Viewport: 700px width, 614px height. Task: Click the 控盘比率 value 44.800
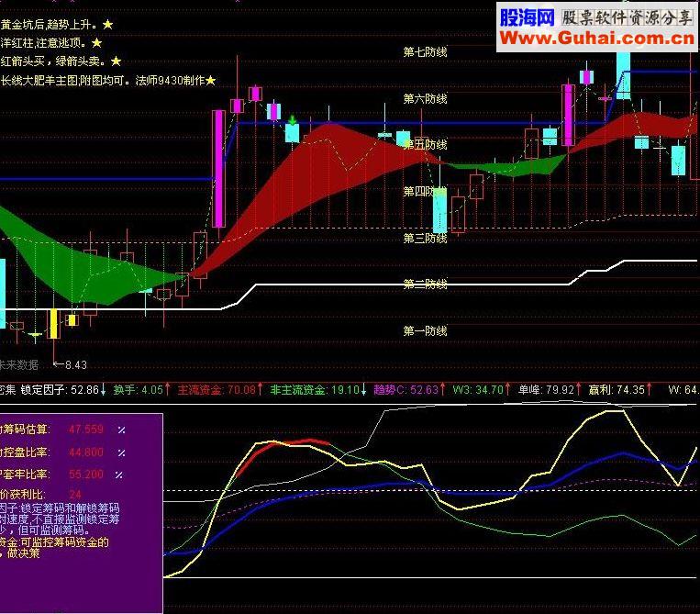click(85, 452)
